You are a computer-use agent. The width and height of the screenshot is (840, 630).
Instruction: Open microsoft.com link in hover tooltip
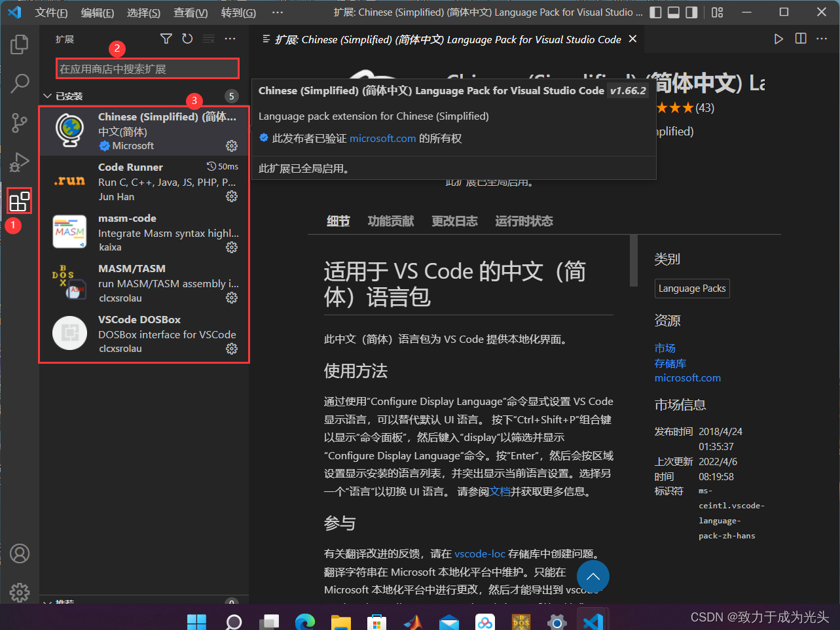pyautogui.click(x=382, y=138)
